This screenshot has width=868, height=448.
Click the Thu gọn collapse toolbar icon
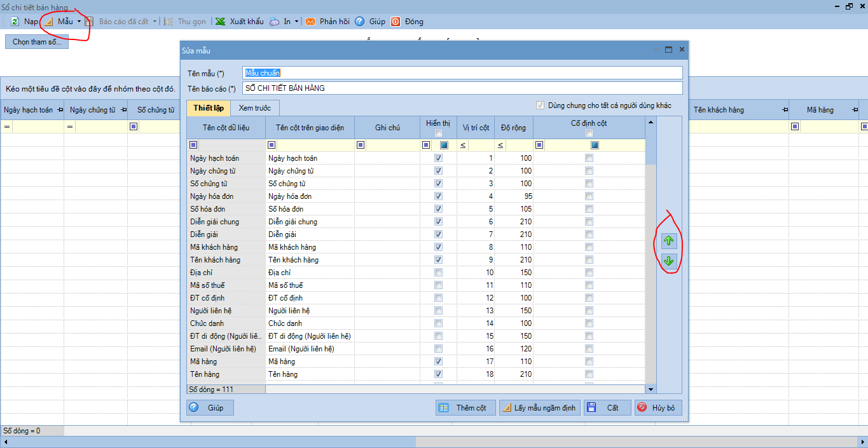169,22
